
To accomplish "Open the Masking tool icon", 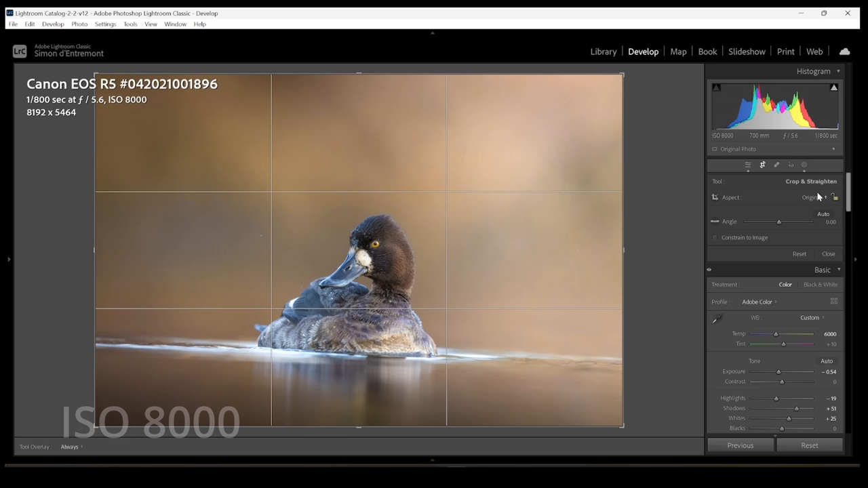I will click(804, 165).
